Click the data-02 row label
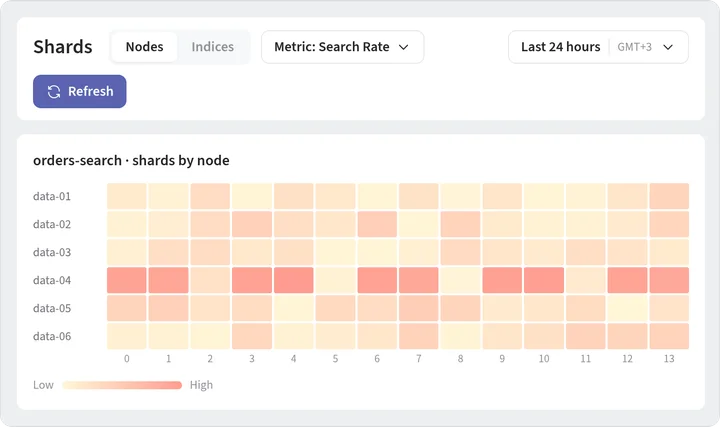The image size is (720, 427). click(52, 225)
